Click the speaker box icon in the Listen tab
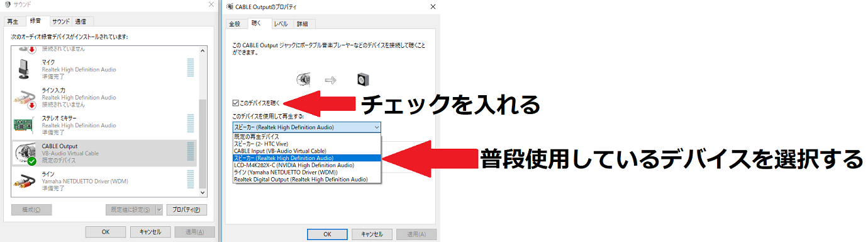The width and height of the screenshot is (868, 242). [x=363, y=79]
